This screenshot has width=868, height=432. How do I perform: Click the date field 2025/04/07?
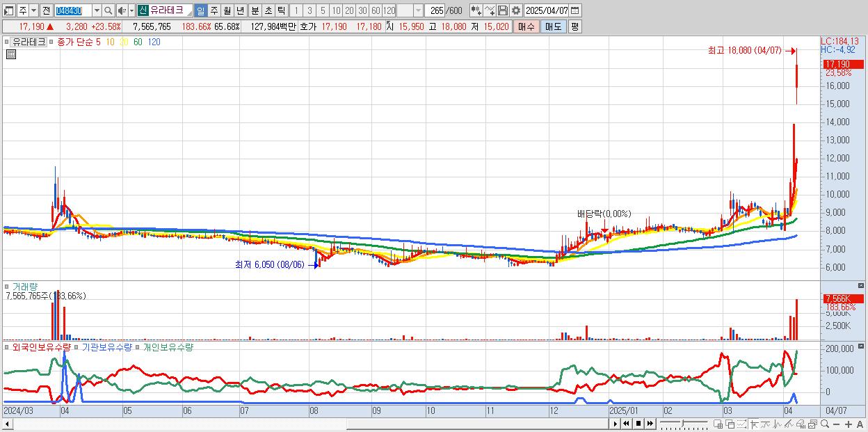[x=547, y=10]
